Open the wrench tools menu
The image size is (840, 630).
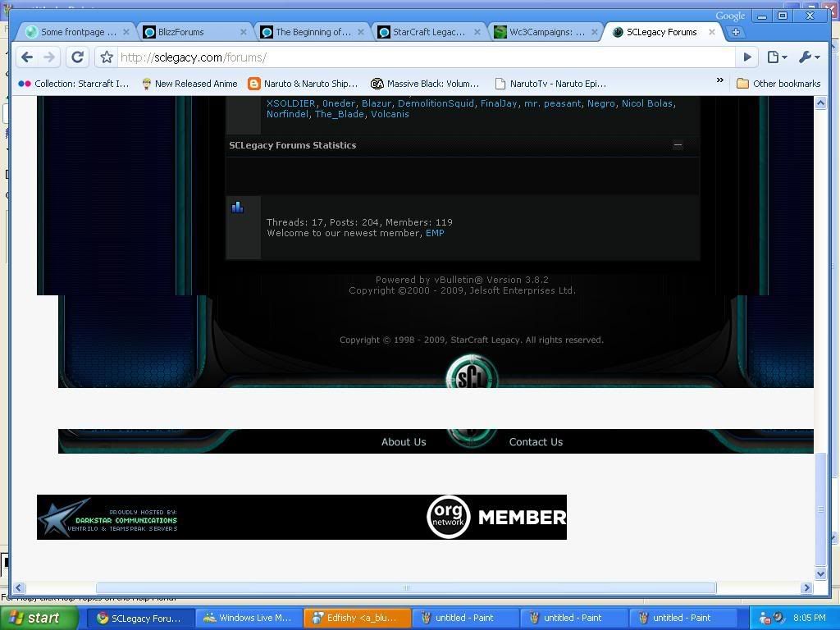808,57
